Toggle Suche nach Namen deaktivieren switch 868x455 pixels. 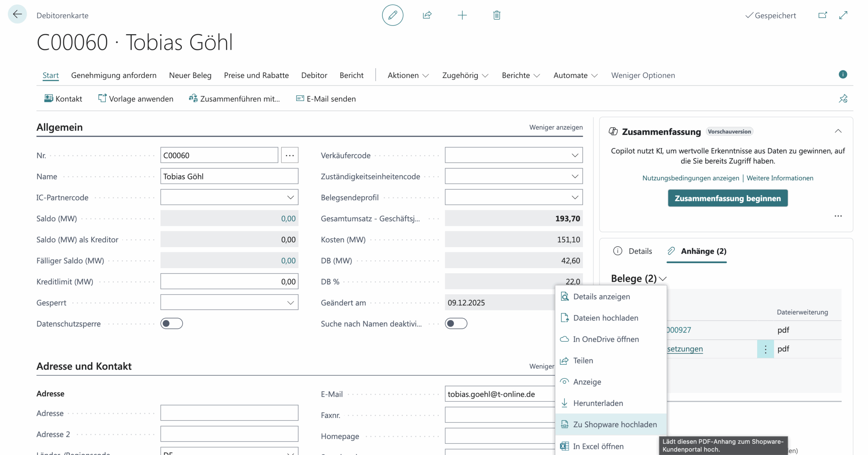tap(456, 323)
